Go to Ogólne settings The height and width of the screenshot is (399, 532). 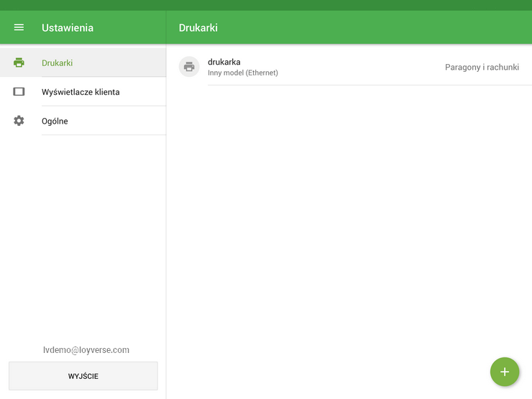click(55, 121)
